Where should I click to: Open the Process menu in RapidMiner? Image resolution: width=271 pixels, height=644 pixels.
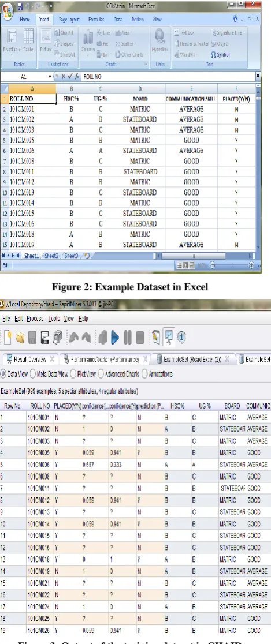[x=35, y=319]
